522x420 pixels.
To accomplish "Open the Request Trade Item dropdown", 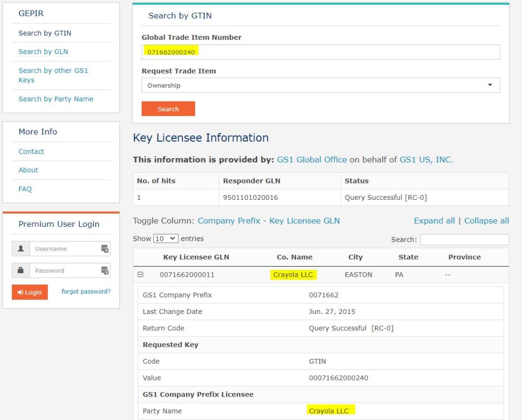I will (321, 85).
